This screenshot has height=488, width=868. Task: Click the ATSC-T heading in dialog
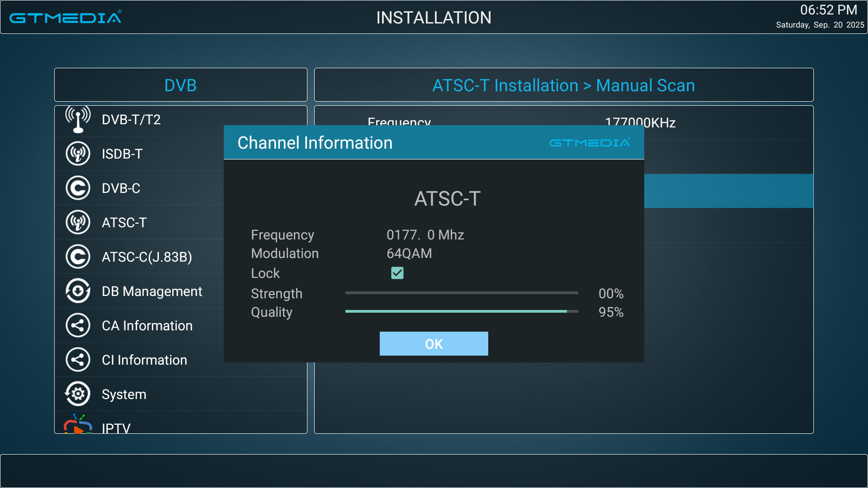coord(448,199)
